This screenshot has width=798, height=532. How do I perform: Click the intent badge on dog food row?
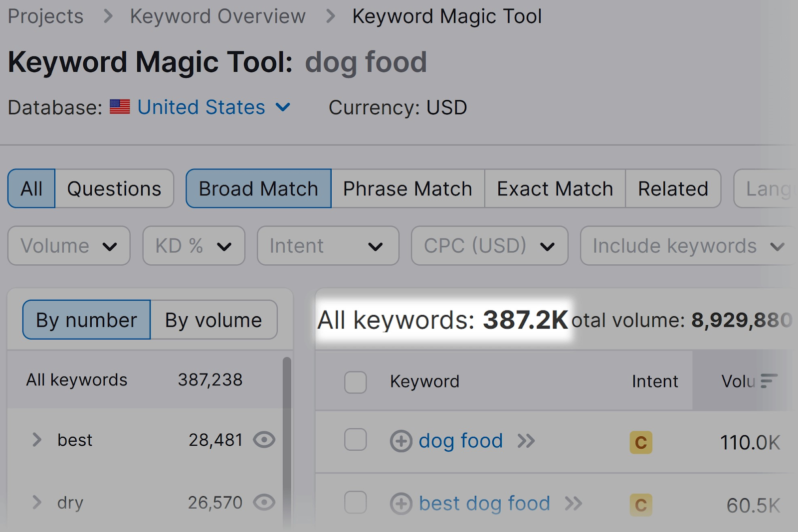(641, 442)
